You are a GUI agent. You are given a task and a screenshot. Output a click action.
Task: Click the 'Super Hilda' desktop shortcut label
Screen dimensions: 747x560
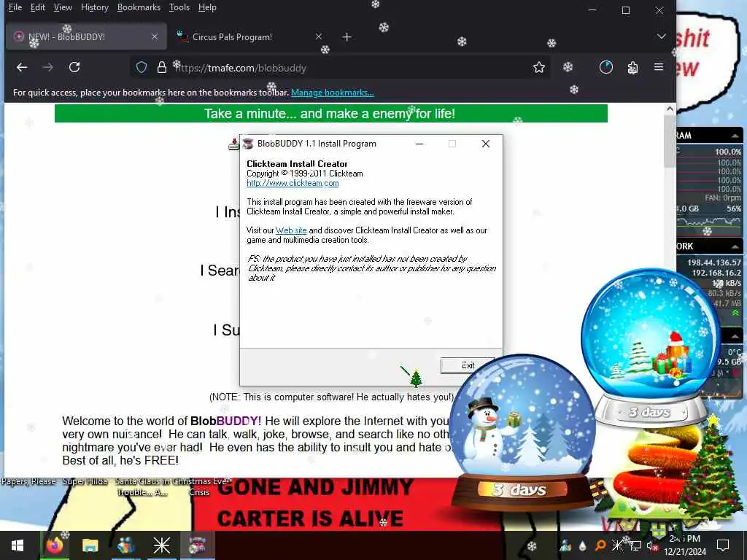(x=85, y=481)
